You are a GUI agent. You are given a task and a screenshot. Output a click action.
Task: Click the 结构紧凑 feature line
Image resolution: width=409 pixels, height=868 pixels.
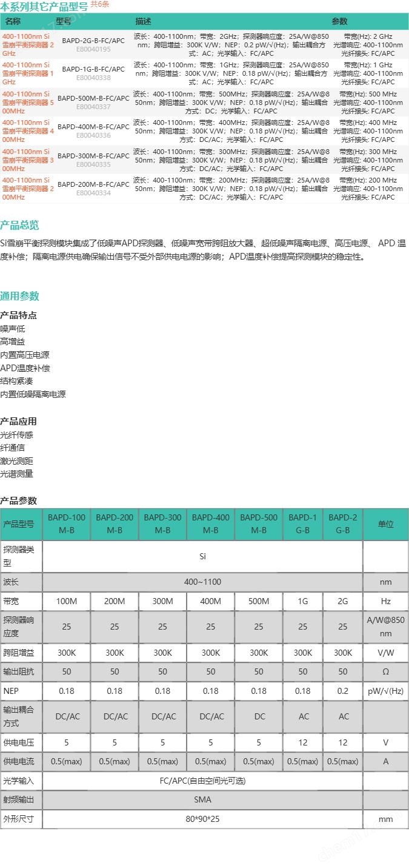click(x=16, y=381)
